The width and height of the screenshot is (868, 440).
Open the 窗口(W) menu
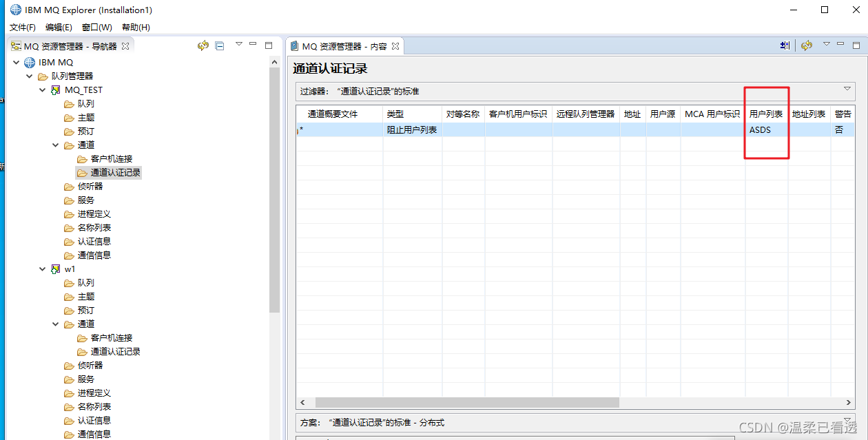[96, 28]
